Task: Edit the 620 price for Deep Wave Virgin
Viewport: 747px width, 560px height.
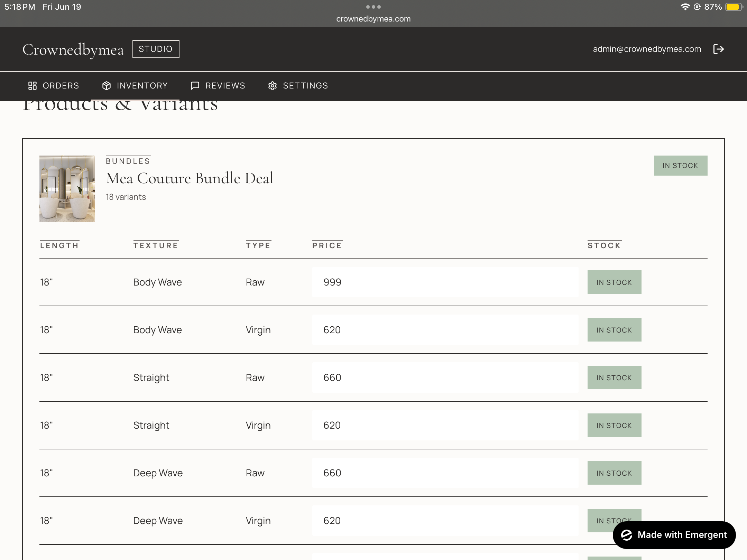Action: [x=445, y=521]
